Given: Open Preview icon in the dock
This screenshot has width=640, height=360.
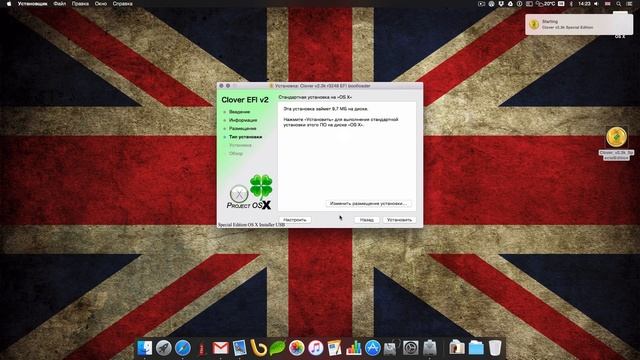Looking at the screenshot, I should (x=240, y=348).
